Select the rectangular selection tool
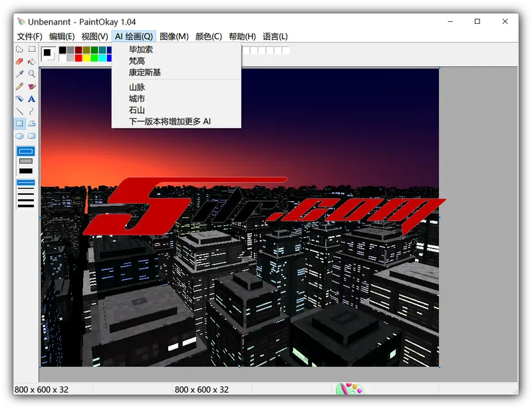 coord(31,49)
